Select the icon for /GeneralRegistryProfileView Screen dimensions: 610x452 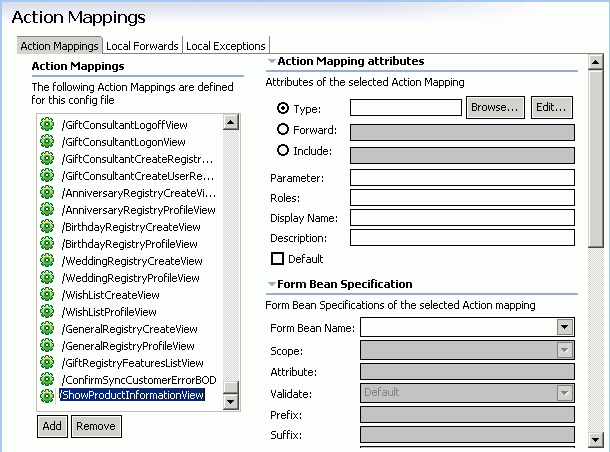46,346
